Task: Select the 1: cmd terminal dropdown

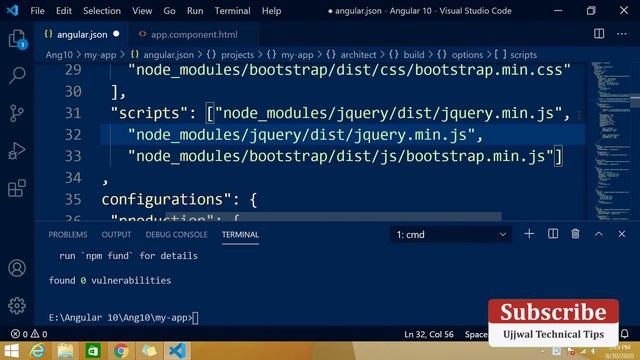Action: click(x=451, y=234)
